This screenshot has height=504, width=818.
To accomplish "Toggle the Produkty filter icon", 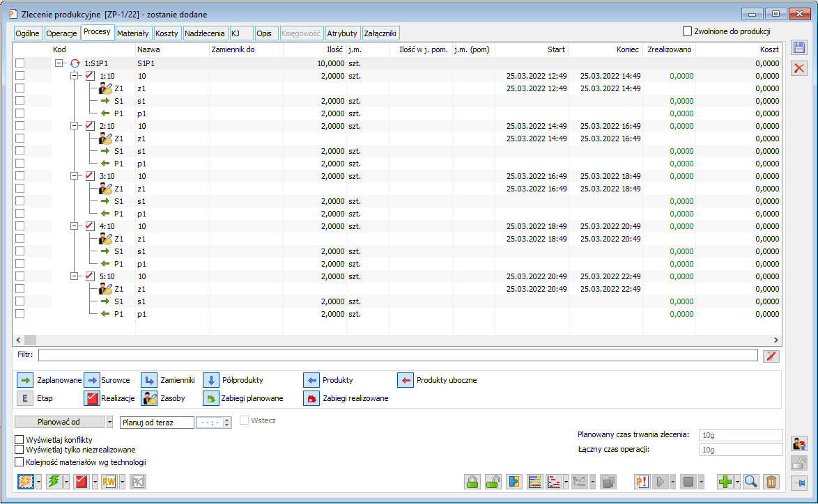I will click(x=311, y=380).
